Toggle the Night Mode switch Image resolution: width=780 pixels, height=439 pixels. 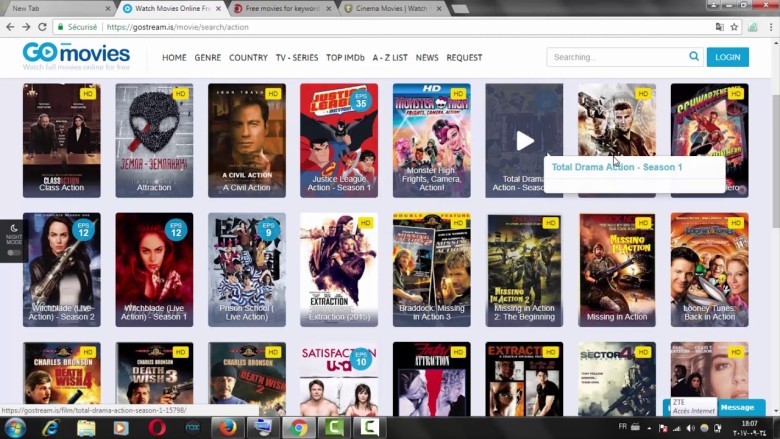13,253
